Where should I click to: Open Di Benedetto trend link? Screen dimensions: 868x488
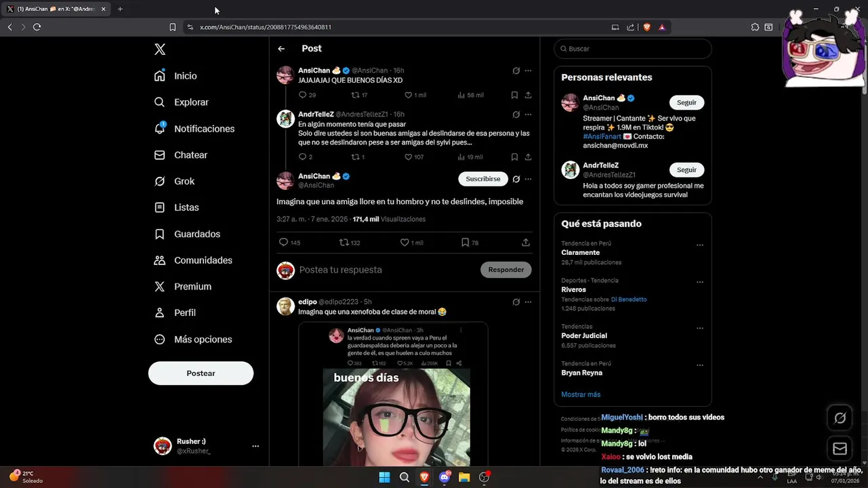coord(629,300)
